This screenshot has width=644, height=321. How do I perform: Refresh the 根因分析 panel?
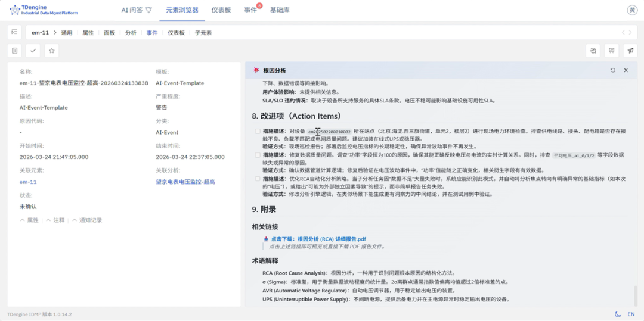point(613,70)
